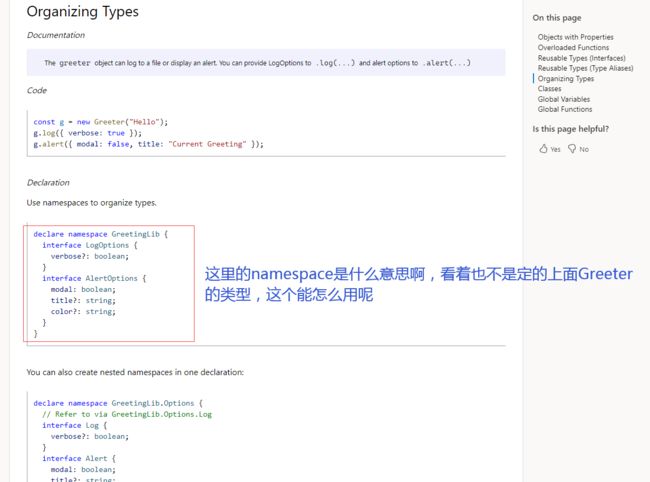Screen dimensions: 650x482
Task: Click the 'Documentation' subheading
Action: [x=56, y=35]
